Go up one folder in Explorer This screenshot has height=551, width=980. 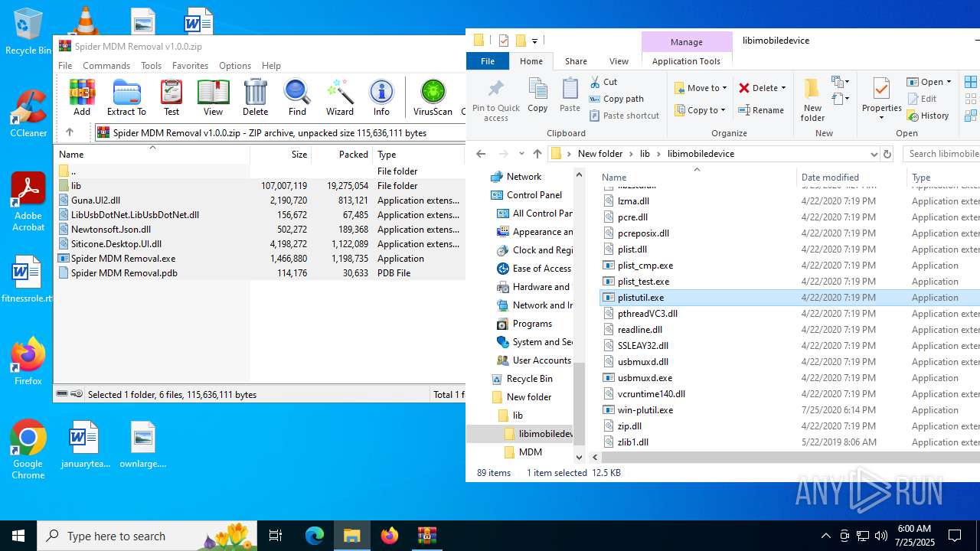pyautogui.click(x=537, y=154)
